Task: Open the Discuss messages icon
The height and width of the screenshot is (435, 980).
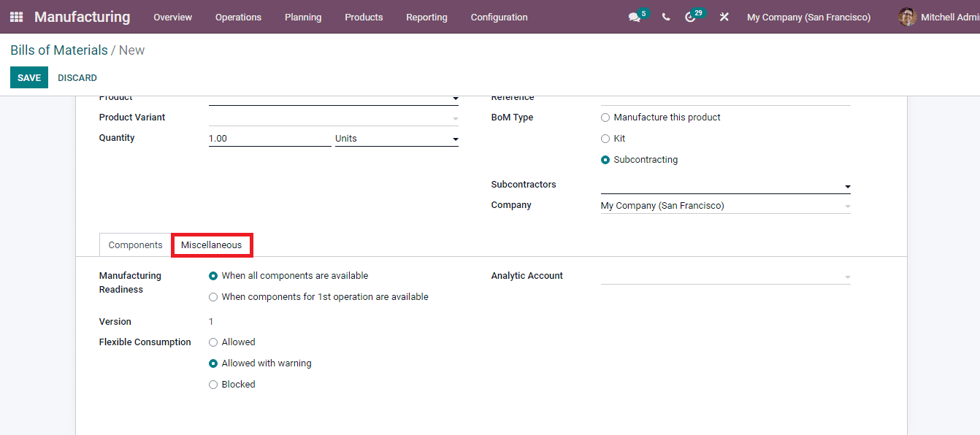Action: pos(633,17)
